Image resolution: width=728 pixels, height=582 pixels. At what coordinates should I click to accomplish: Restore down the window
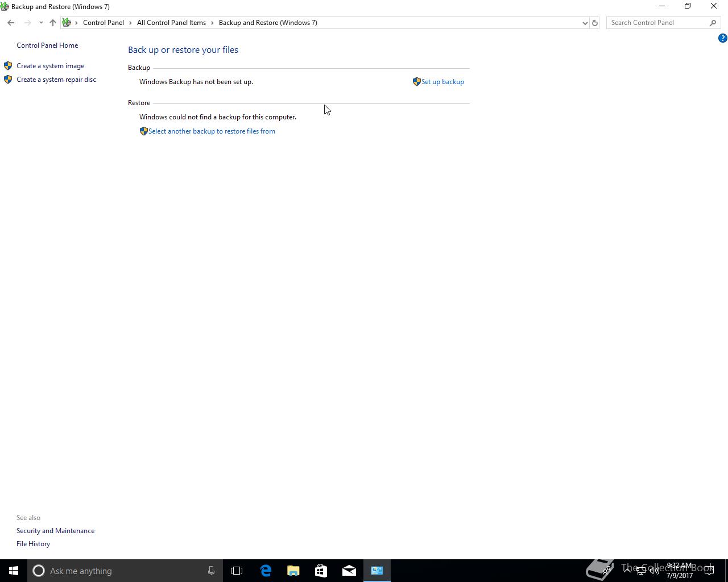tap(688, 6)
